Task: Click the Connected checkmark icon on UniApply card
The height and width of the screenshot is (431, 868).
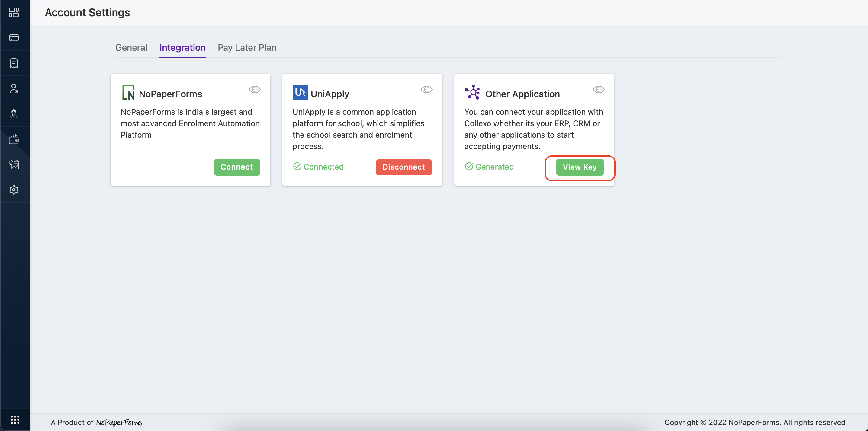Action: pyautogui.click(x=297, y=166)
